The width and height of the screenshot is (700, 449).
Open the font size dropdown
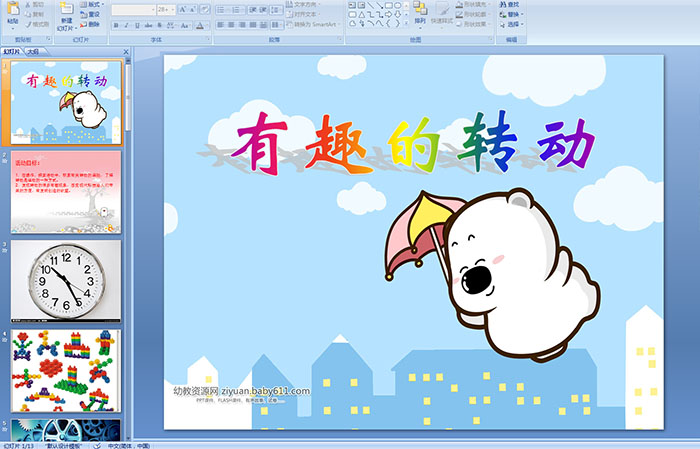(171, 9)
